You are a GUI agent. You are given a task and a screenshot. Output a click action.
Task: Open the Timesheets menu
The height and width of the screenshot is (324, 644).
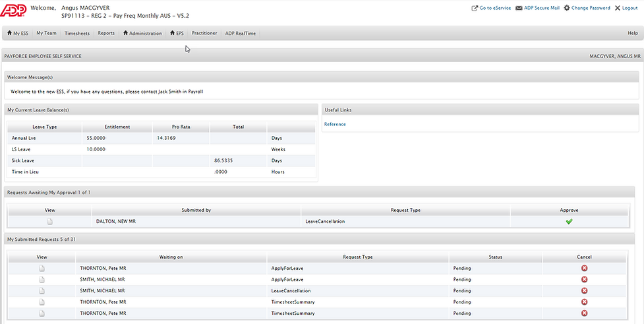(77, 33)
